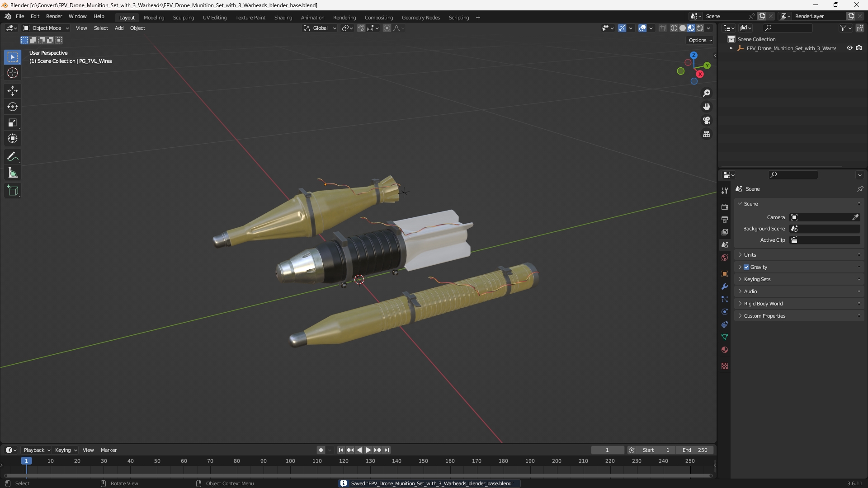The image size is (868, 488).
Task: Choose the Annotate pencil tool
Action: (x=13, y=157)
